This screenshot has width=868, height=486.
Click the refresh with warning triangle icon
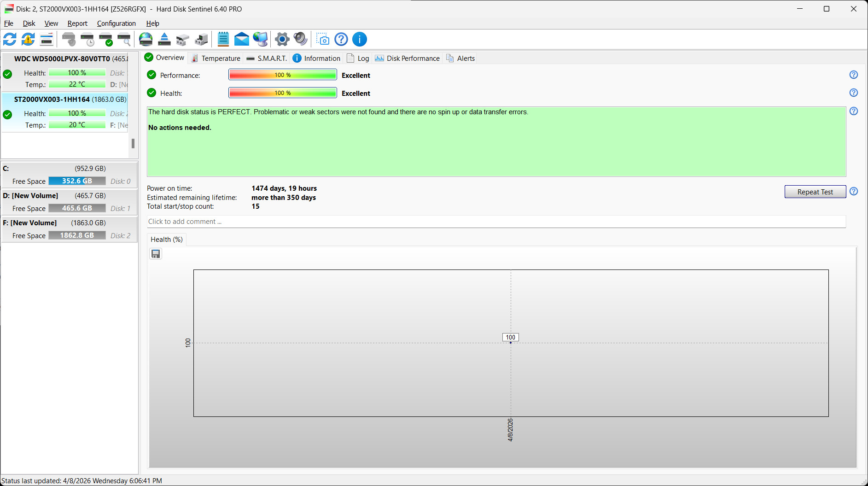(28, 39)
